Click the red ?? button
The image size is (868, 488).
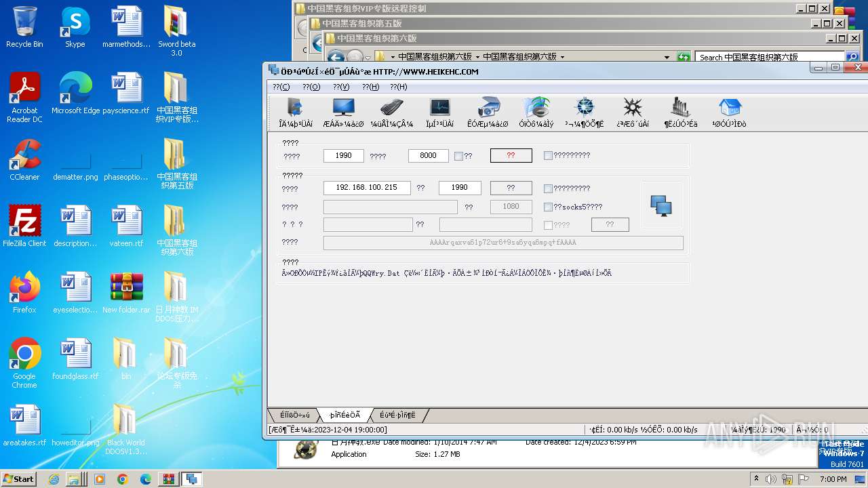511,155
